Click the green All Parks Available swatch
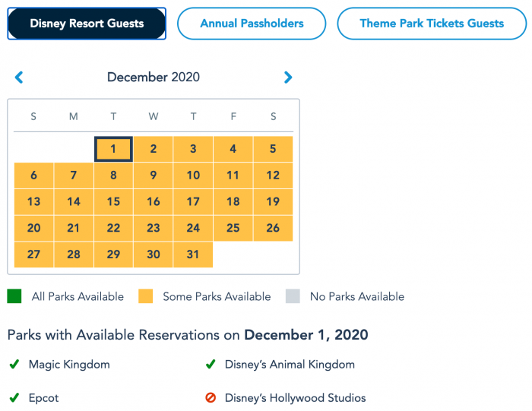 [14, 296]
